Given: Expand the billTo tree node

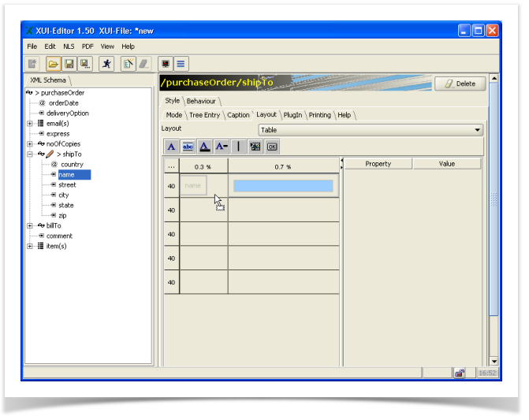Looking at the screenshot, I should pyautogui.click(x=30, y=225).
